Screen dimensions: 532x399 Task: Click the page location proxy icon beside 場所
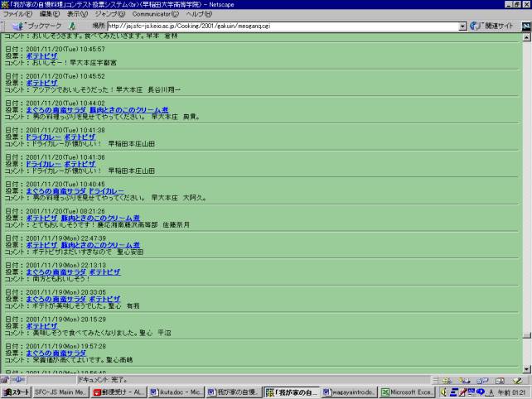(x=72, y=26)
